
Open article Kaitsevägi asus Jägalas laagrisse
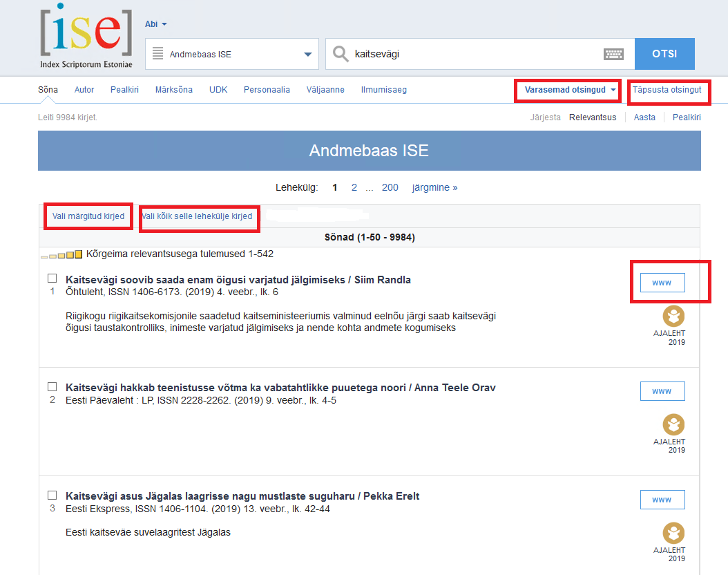[242, 496]
